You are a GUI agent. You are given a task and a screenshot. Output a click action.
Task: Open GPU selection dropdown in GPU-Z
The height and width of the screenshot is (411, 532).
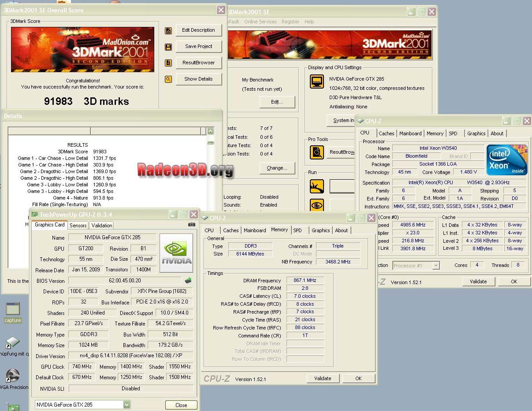(127, 404)
